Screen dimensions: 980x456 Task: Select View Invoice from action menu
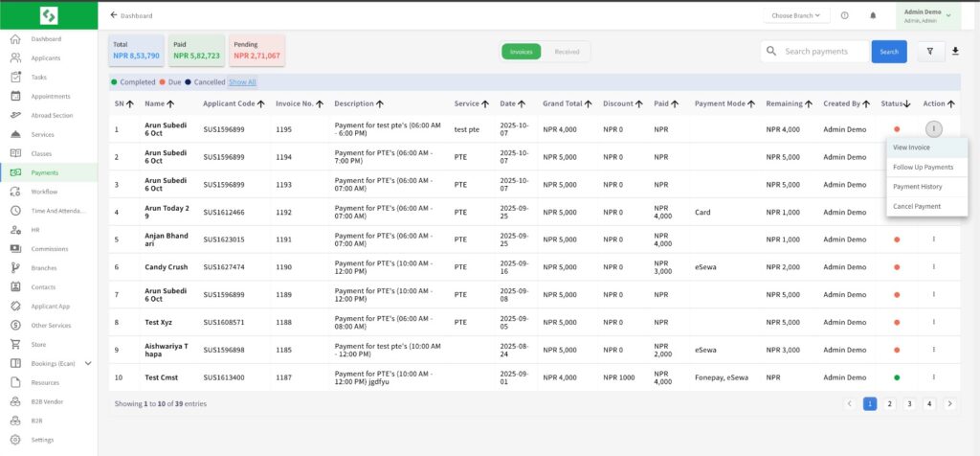tap(911, 148)
